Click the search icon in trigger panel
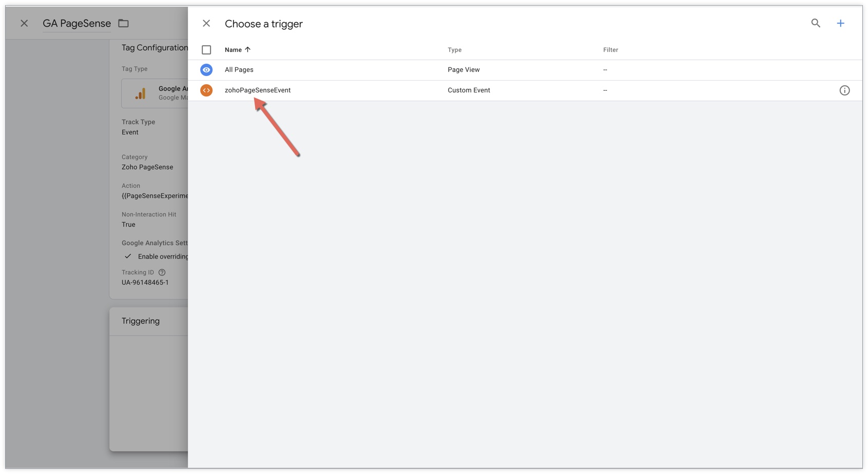 tap(816, 23)
